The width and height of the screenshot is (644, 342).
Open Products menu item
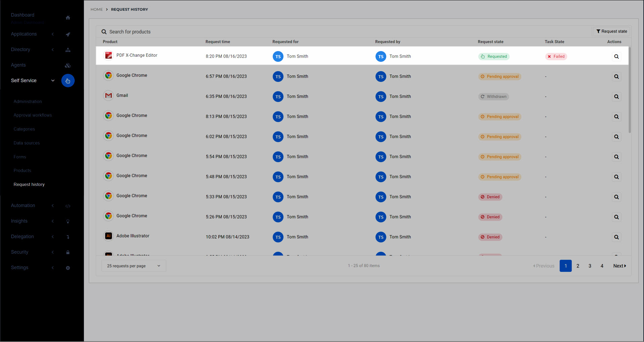(x=22, y=171)
